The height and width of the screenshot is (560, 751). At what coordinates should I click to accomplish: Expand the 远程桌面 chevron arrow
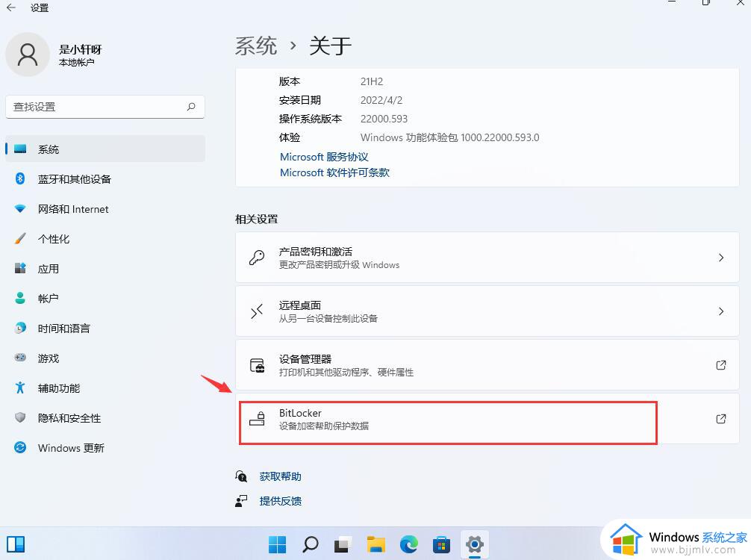[x=721, y=311]
